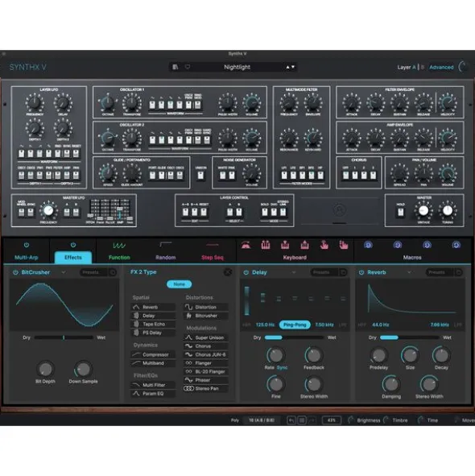Image resolution: width=475 pixels, height=476 pixels.
Task: Choose Reverb in the Spatial list
Action: (x=153, y=307)
